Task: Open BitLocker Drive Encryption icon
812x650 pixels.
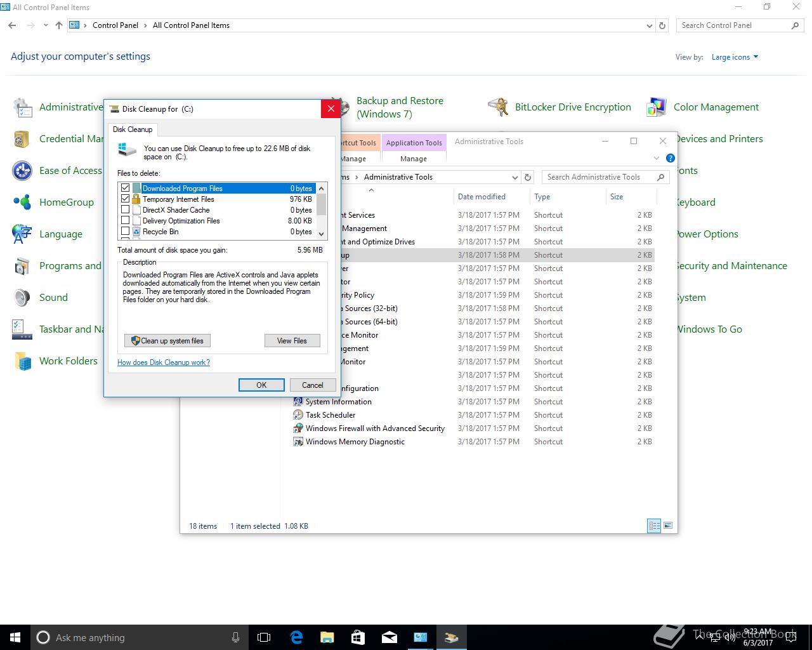Action: [498, 107]
